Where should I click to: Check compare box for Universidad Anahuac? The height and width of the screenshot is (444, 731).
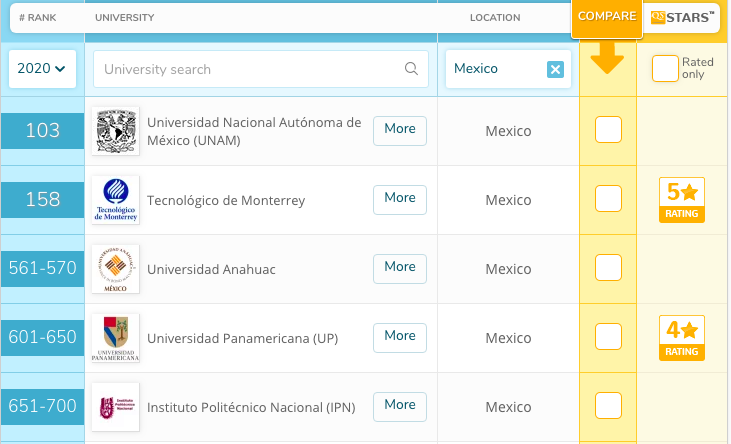tap(608, 268)
